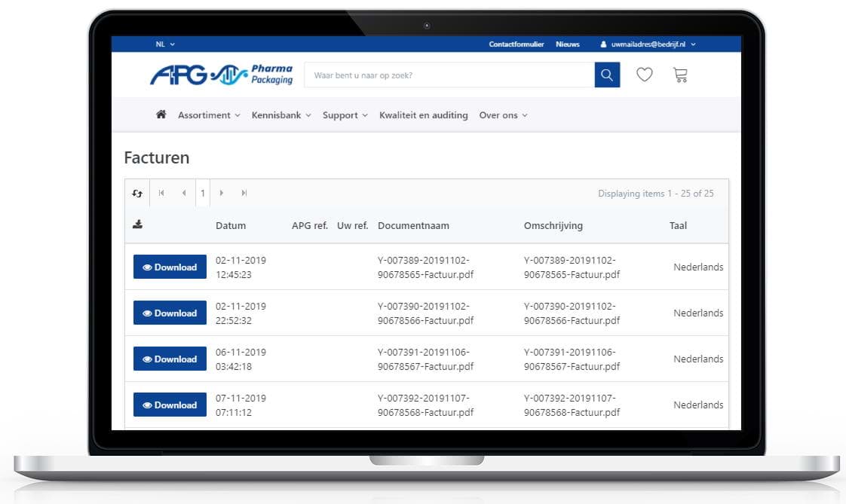Go to the home icon
Image resolution: width=846 pixels, height=504 pixels.
[x=161, y=115]
